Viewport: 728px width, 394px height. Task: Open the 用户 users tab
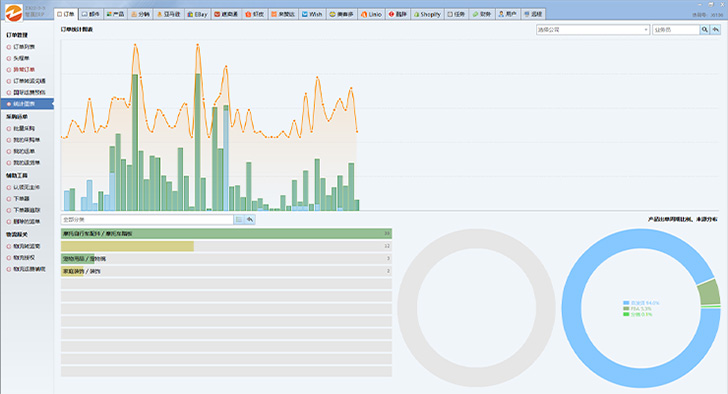click(x=507, y=14)
